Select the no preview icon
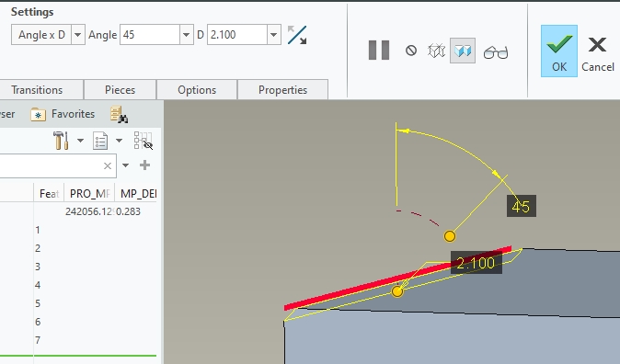This screenshot has width=620, height=364. pyautogui.click(x=411, y=51)
